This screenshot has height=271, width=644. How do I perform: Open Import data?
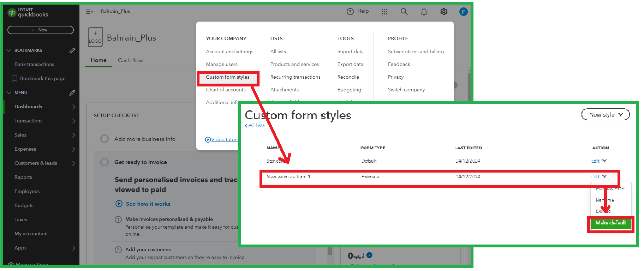350,52
